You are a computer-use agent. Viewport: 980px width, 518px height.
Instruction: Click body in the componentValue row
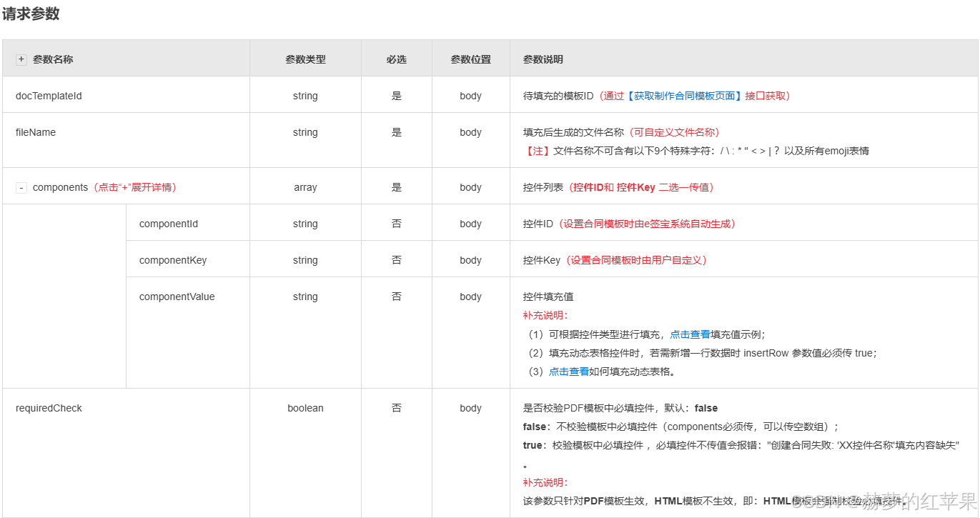(x=470, y=297)
